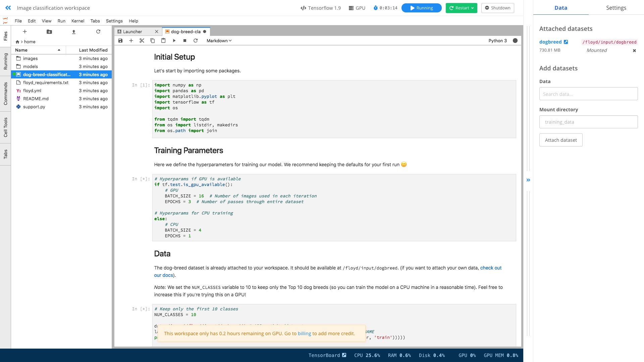The height and width of the screenshot is (362, 644).
Task: Open the Markdown cell type dropdown
Action: [219, 41]
